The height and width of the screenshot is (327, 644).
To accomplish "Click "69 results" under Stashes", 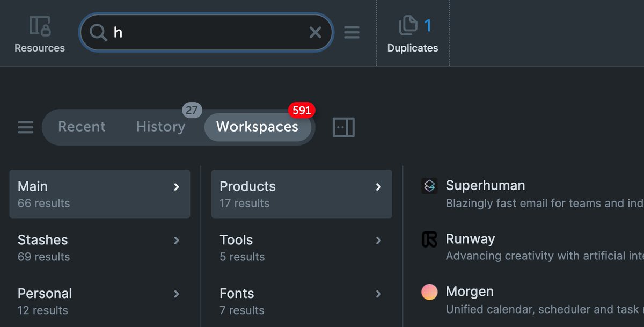I will pos(44,257).
